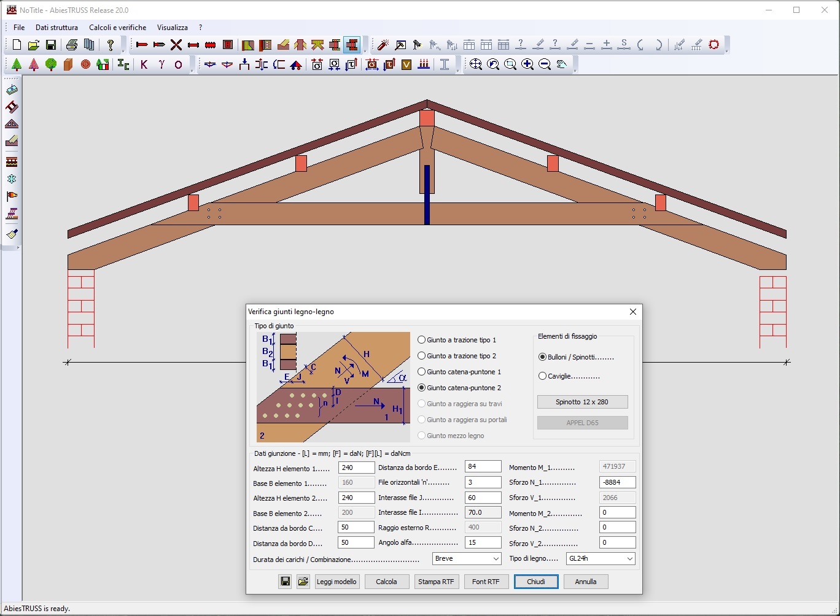Open the 'Calcoli e verifiche' menu
The width and height of the screenshot is (840, 616).
(x=118, y=28)
